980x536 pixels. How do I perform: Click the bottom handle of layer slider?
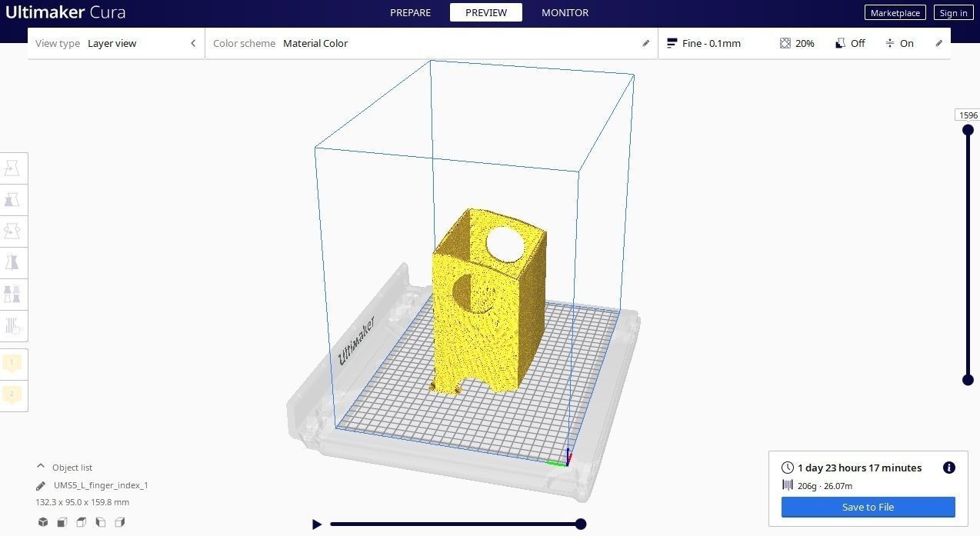968,380
